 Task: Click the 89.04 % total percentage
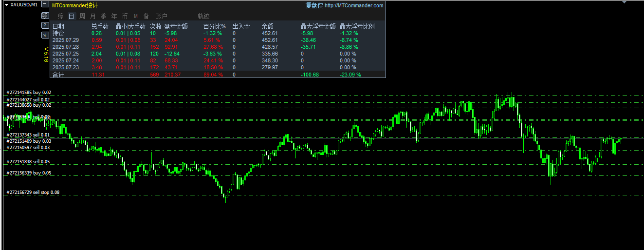point(213,75)
